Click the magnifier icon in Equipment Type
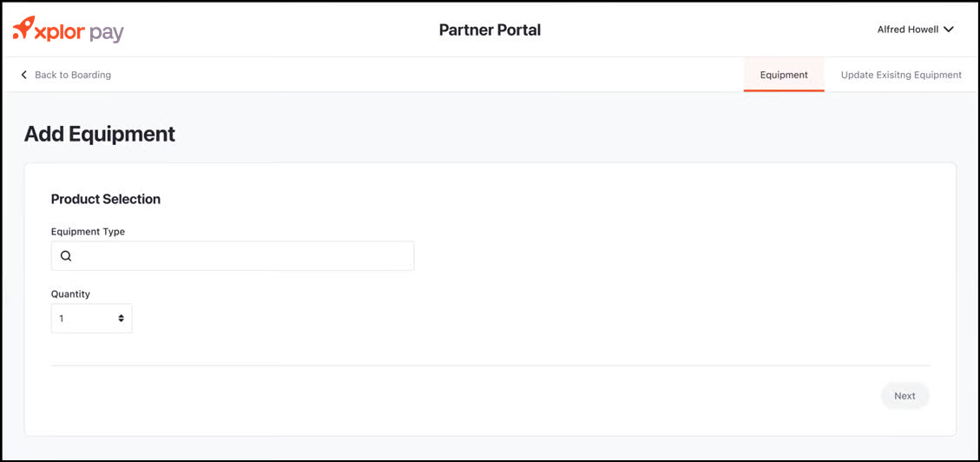 66,256
